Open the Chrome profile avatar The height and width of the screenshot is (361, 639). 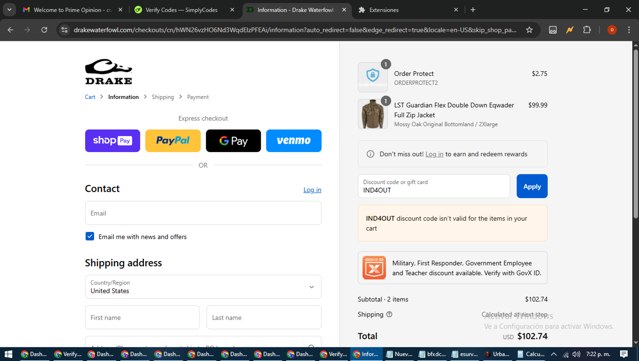pos(612,30)
